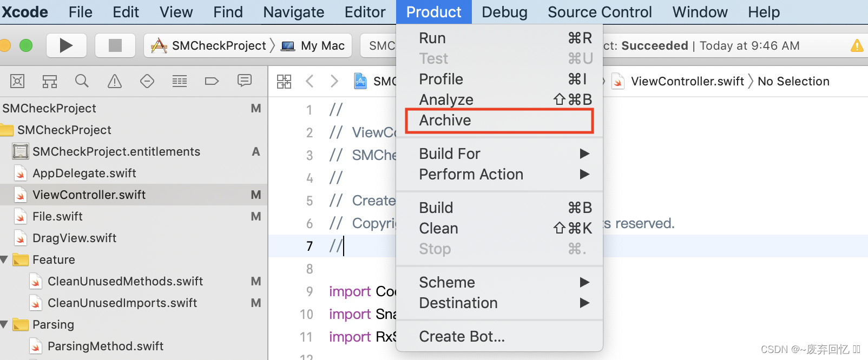
Task: Choose Run from Product menu
Action: 499,38
